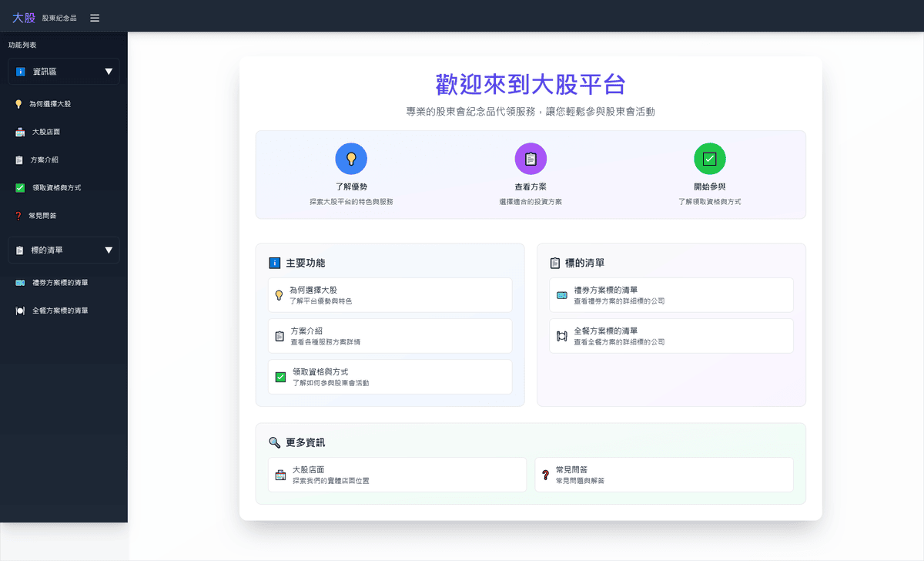Screen dimensions: 924x561
Task: Select the 禮券方案標的清單 gift voucher icon
Action: [18, 283]
